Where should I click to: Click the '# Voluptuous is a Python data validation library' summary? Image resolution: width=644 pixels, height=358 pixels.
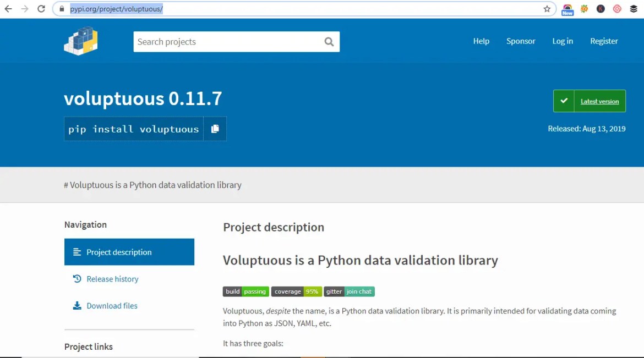(x=152, y=185)
